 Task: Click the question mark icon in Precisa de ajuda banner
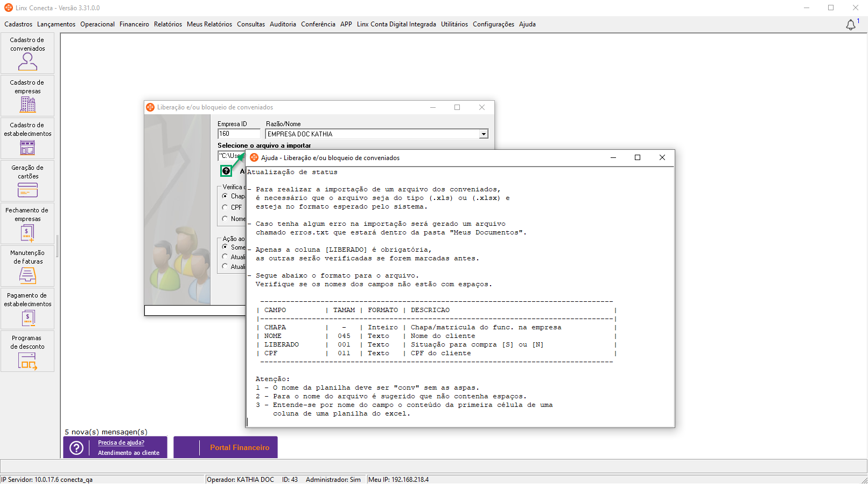76,448
